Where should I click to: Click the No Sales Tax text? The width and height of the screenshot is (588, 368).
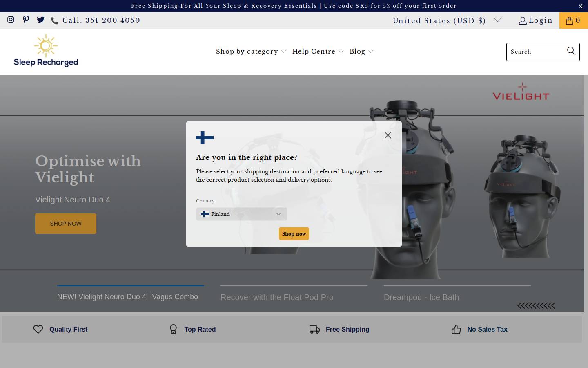[x=488, y=329]
